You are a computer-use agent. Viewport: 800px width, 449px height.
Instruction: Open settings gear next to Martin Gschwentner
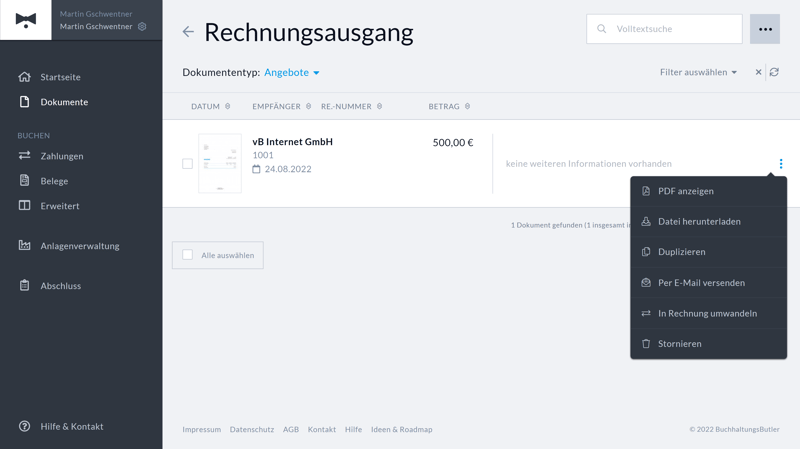[x=142, y=27]
